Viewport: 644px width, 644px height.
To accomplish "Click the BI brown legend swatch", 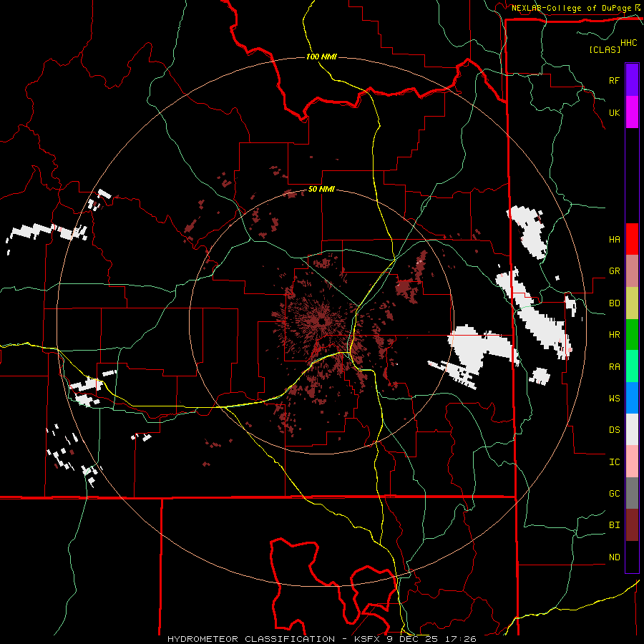I will coord(632,525).
